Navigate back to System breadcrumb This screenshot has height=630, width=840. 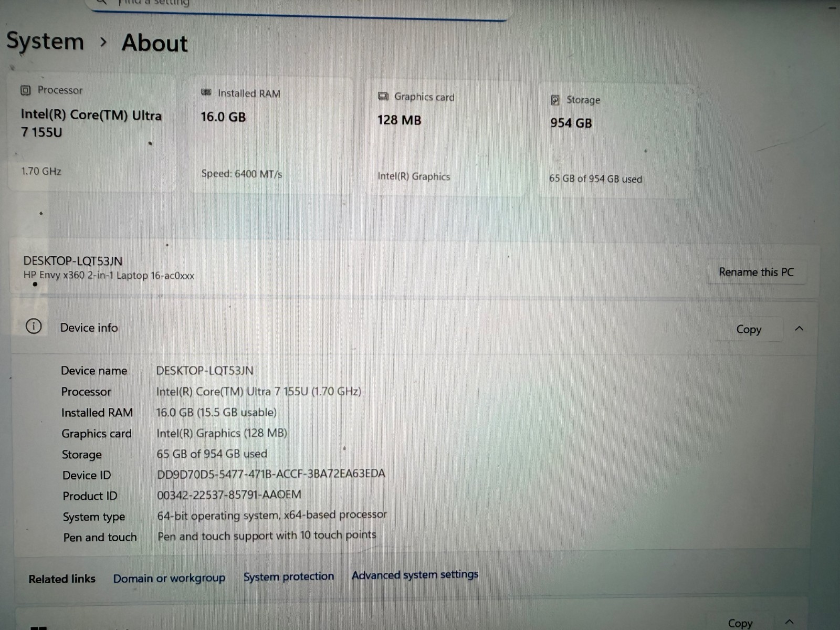(x=45, y=41)
